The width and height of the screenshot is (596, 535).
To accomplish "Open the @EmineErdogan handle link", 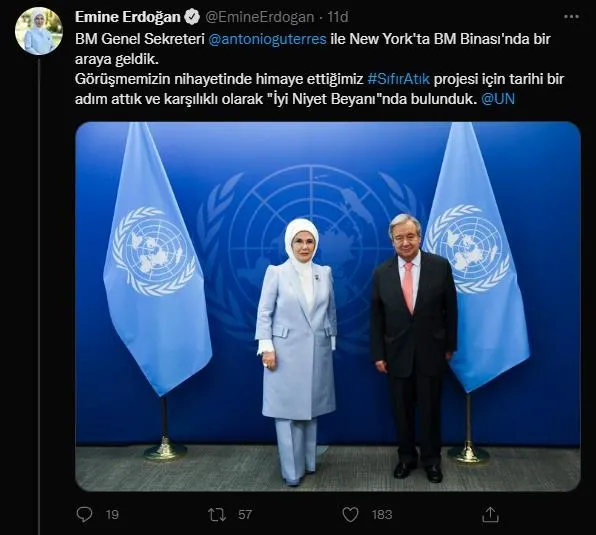I will coord(260,17).
